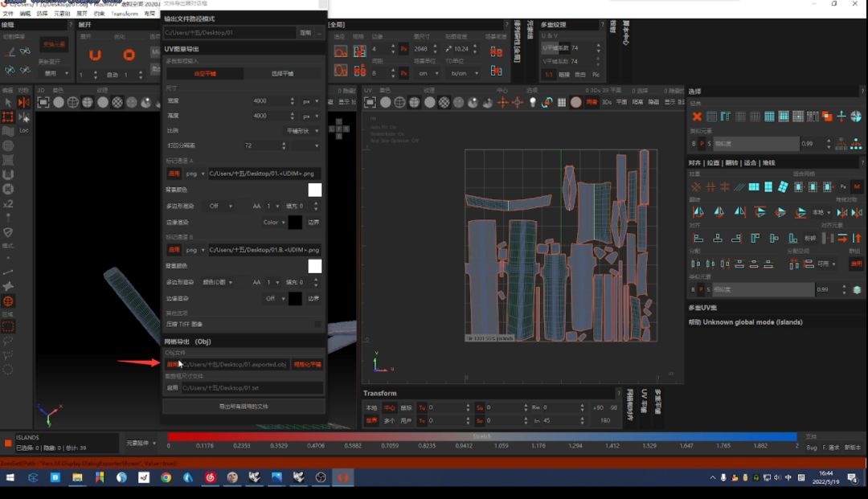
Task: Click the cut seam blade icon
Action: coord(10,51)
